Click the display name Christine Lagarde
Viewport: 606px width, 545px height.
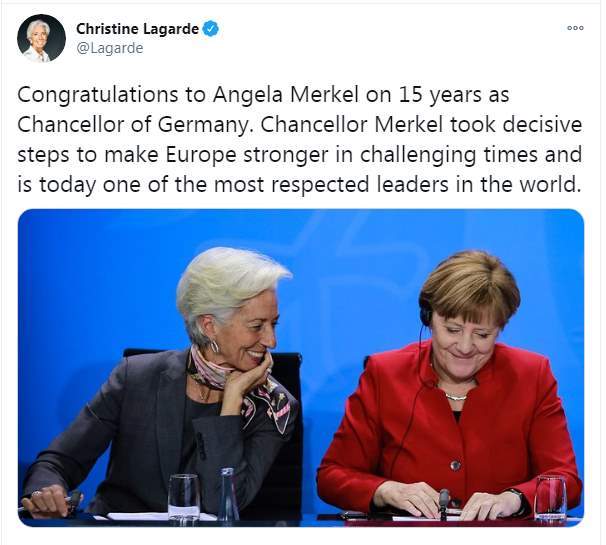coord(138,29)
